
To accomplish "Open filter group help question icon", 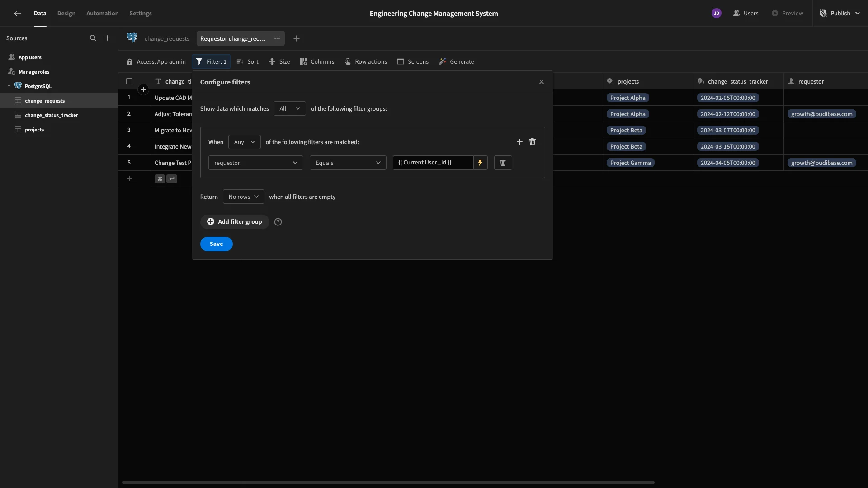I will [278, 222].
